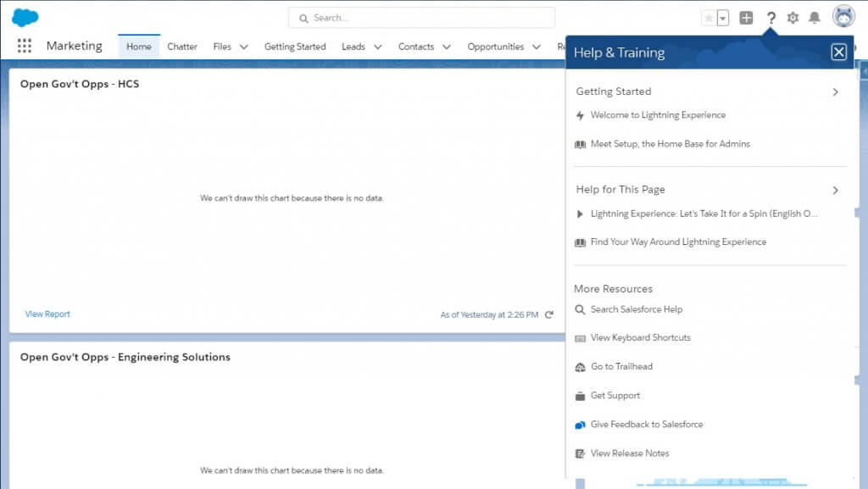Open View Report under Open Gov't Opps - HCS
The height and width of the screenshot is (489, 868).
pos(47,314)
